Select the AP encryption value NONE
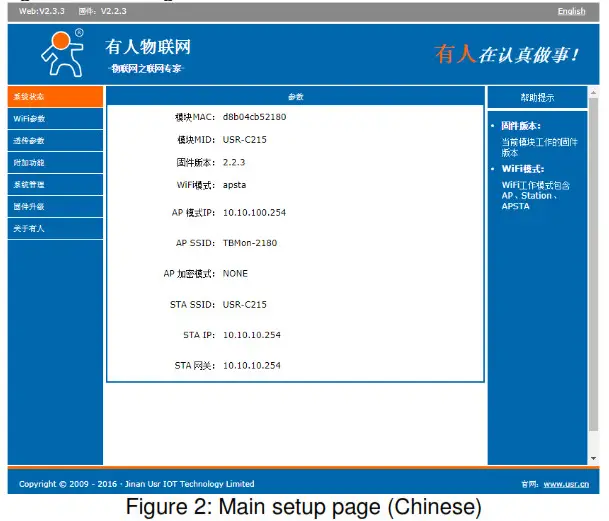The image size is (609, 521). 235,274
